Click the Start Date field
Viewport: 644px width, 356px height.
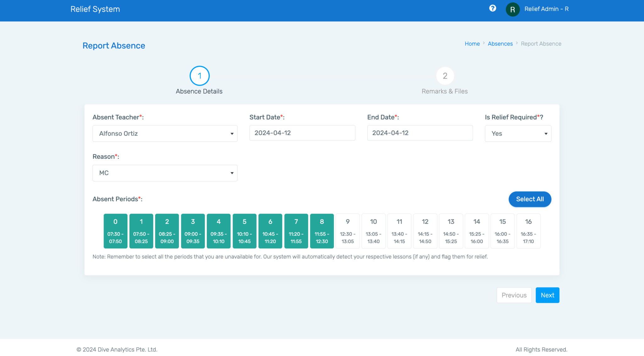(x=302, y=133)
